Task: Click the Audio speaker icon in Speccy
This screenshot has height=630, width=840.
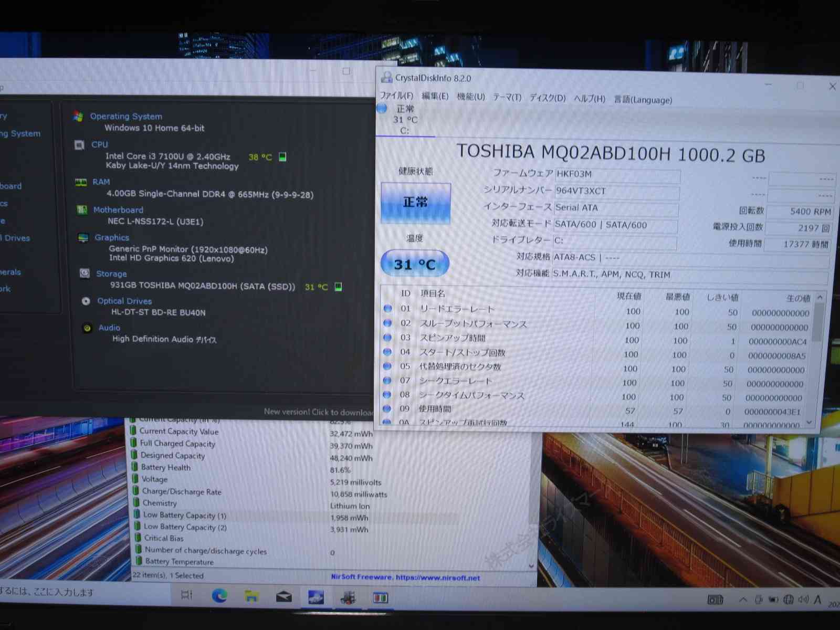Action: [87, 328]
